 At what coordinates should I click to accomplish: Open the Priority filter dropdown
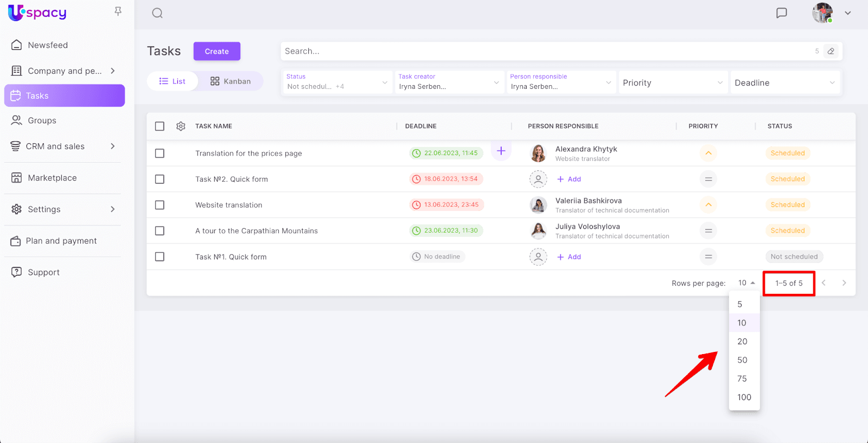coord(672,83)
